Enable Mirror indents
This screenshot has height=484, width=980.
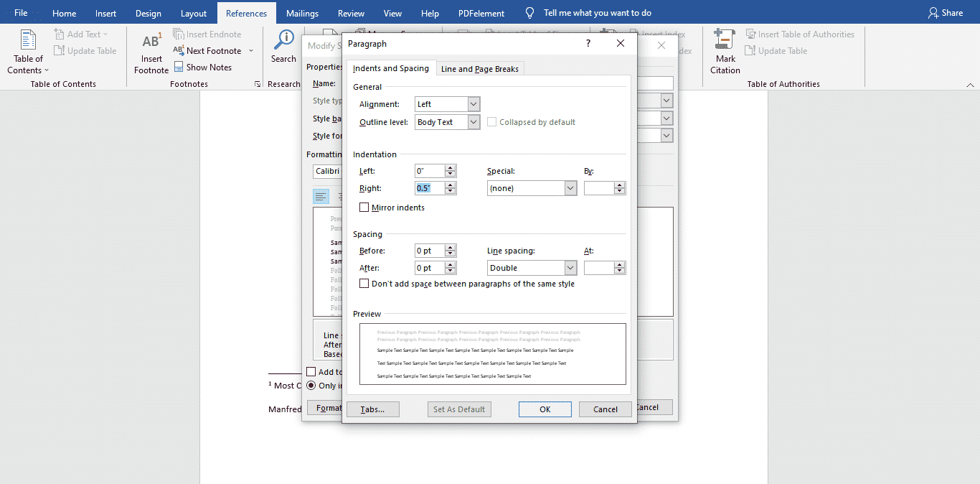(x=364, y=207)
